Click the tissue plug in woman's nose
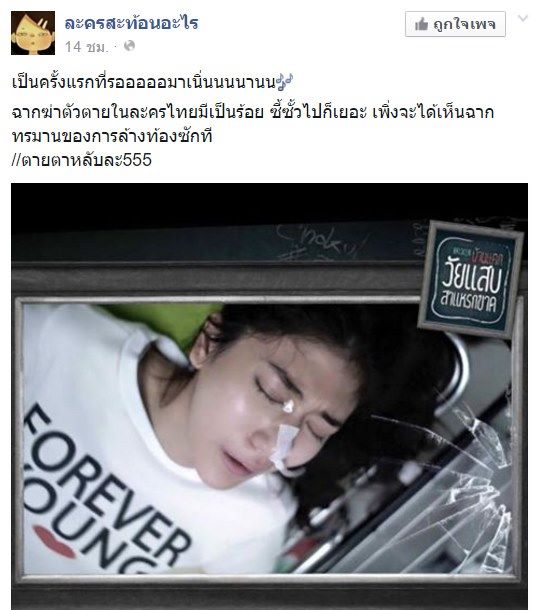Image resolution: width=535 pixels, height=610 pixels. pyautogui.click(x=284, y=445)
